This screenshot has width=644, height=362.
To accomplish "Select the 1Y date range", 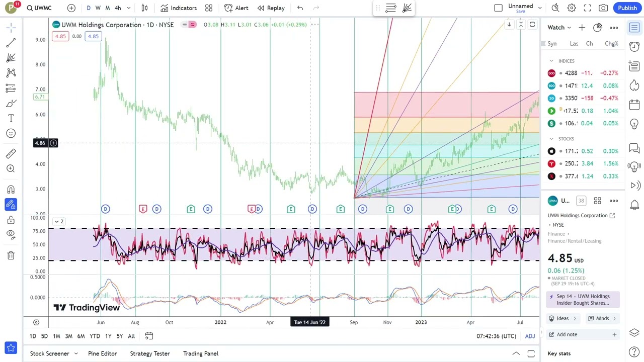I will tap(108, 336).
